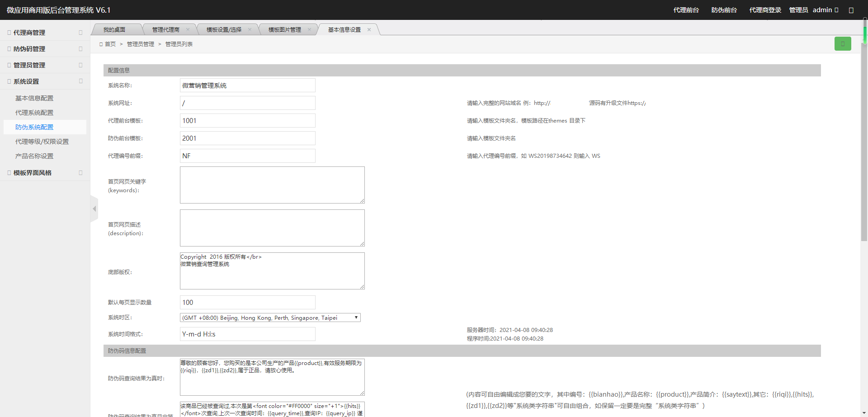Switch to the 我的桌面 tab
Screen dimensions: 868x417
[114, 30]
